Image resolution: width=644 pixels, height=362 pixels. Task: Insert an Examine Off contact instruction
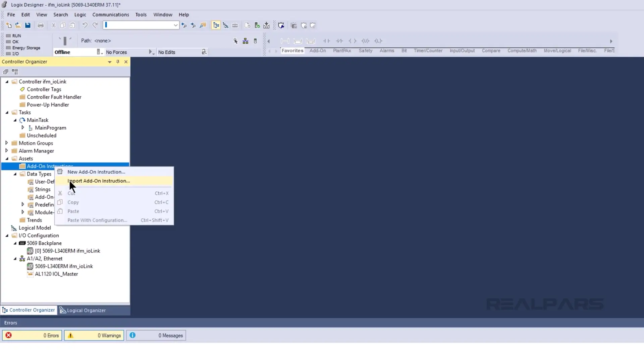339,41
